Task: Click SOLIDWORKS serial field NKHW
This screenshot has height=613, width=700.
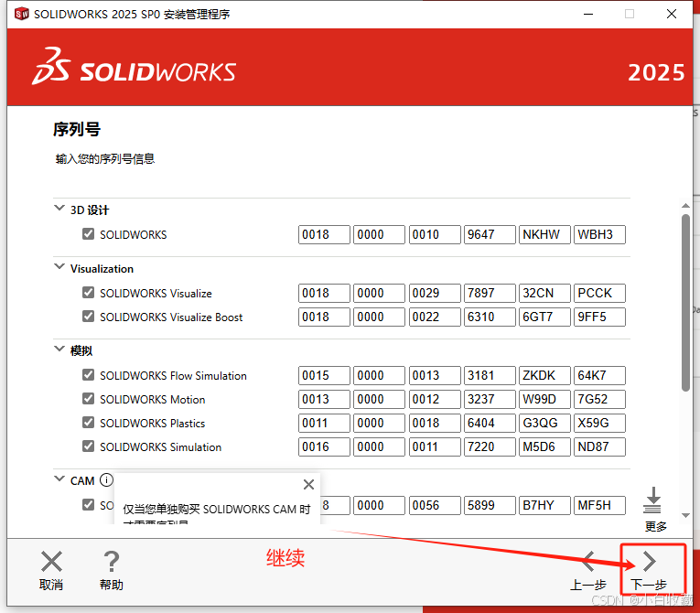Action: (544, 234)
